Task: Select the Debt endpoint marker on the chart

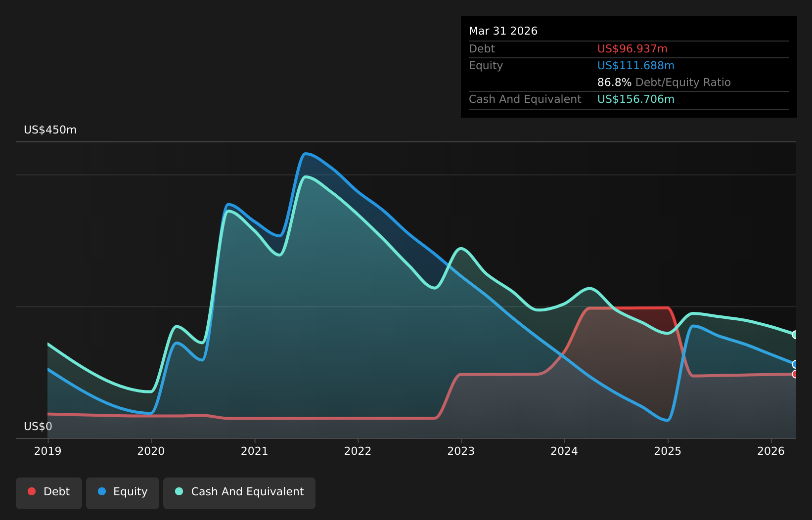Action: tap(795, 374)
